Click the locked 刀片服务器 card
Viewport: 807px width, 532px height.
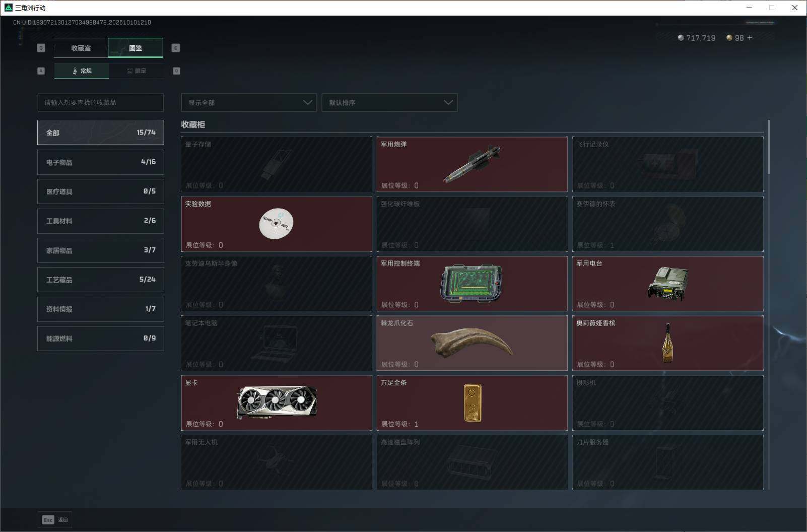click(x=667, y=462)
